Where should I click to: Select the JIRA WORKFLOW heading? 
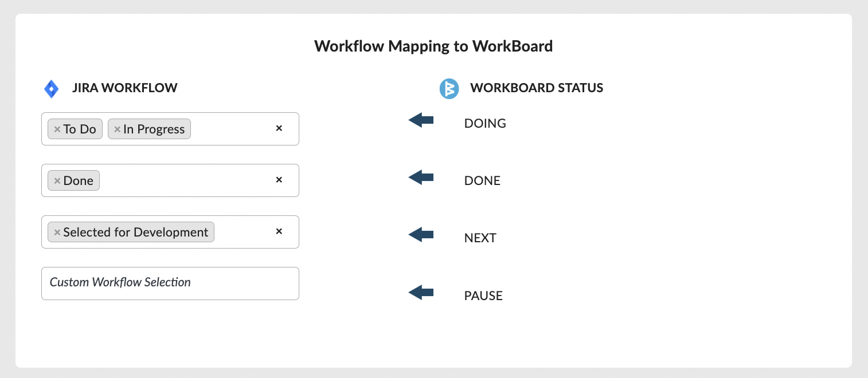(125, 88)
